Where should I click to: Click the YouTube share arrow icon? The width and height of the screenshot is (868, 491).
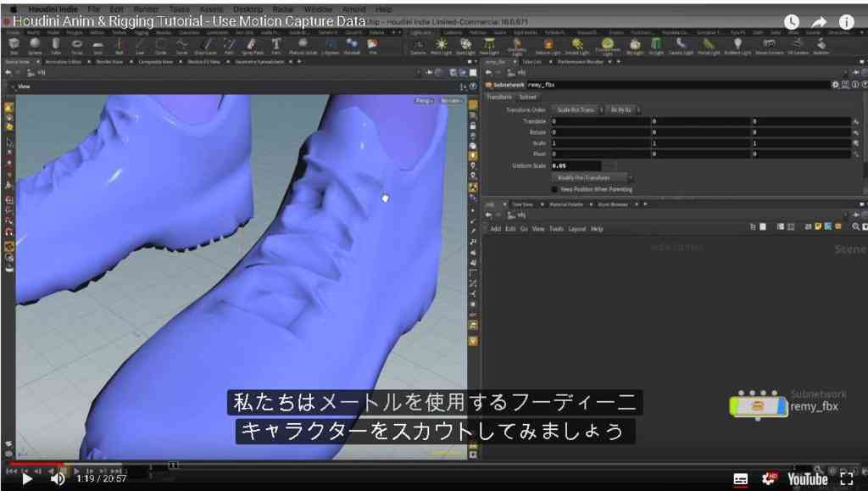coord(819,21)
